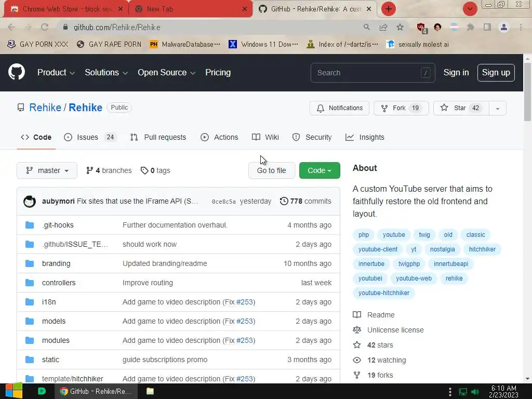Click the aubymori commit author avatar

(x=30, y=201)
